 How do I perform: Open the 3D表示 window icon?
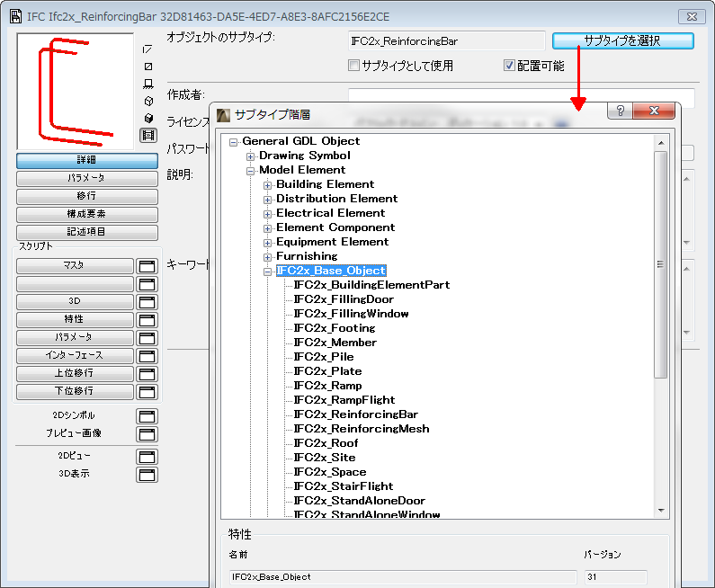[x=147, y=475]
